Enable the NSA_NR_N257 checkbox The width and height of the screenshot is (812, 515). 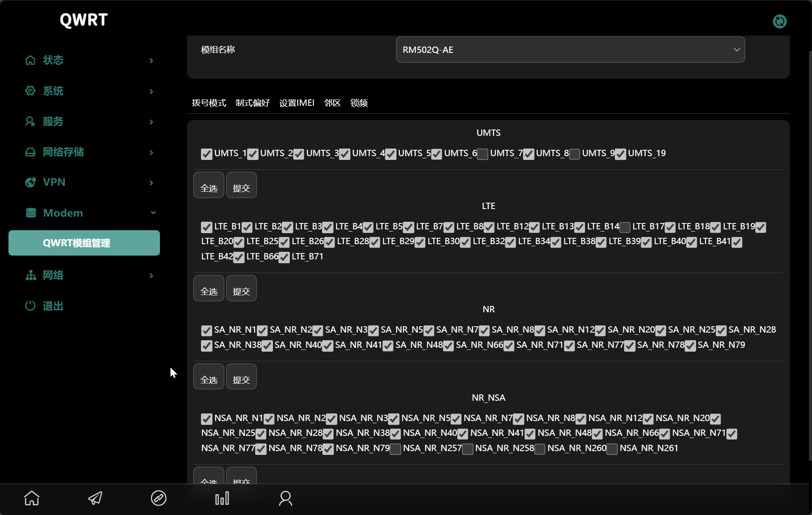tap(395, 449)
